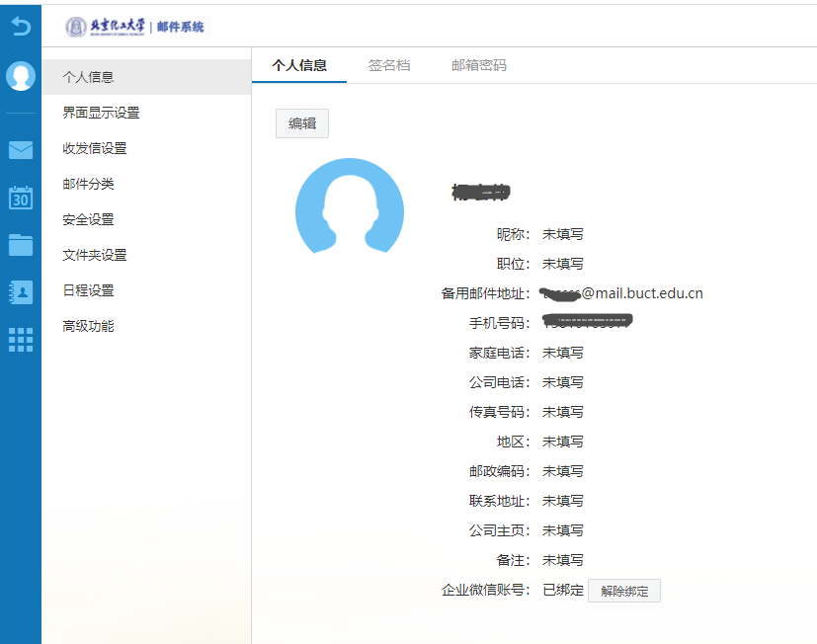The height and width of the screenshot is (644, 817).
Task: Open the mail envelope icon
Action: pyautogui.click(x=21, y=150)
